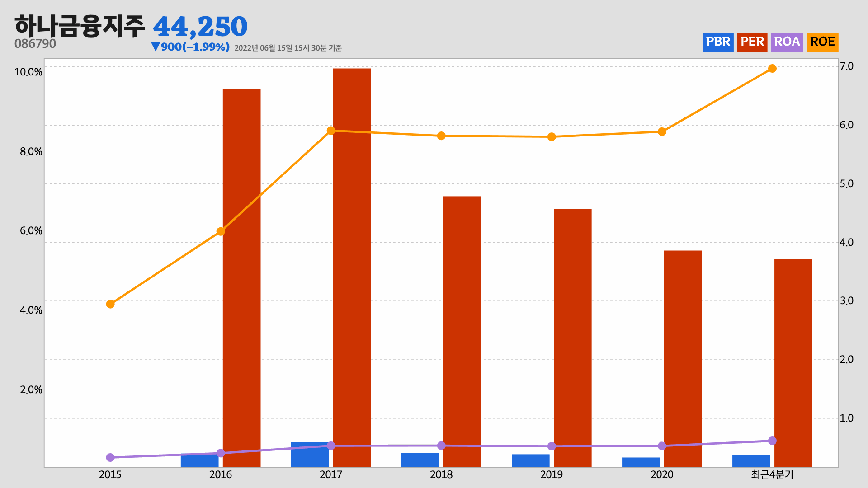Screen dimensions: 868x488
Task: Click the 2016 purple ROA data point
Action: (221, 453)
